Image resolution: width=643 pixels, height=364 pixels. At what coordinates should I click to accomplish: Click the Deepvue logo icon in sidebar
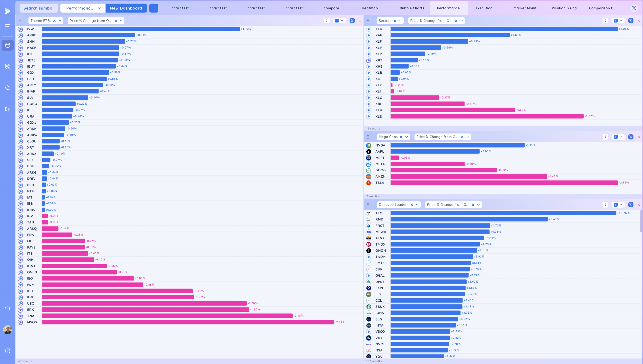point(8,11)
